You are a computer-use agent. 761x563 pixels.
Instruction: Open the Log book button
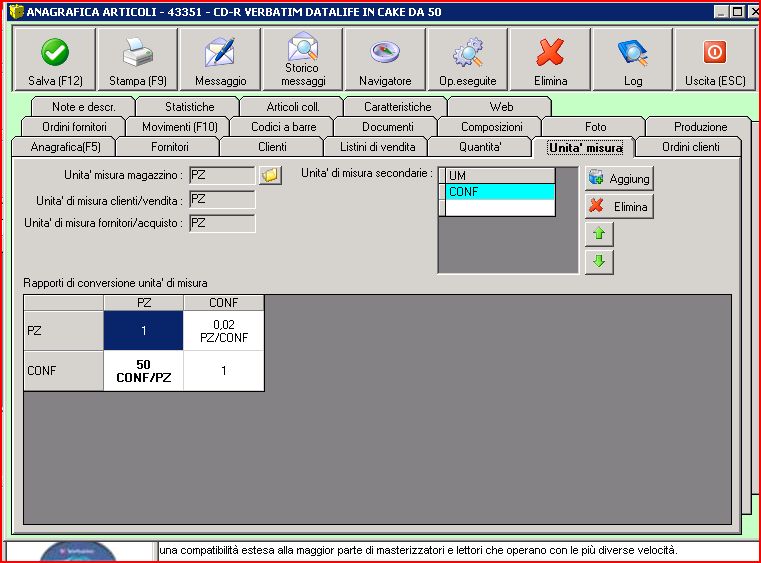[632, 59]
